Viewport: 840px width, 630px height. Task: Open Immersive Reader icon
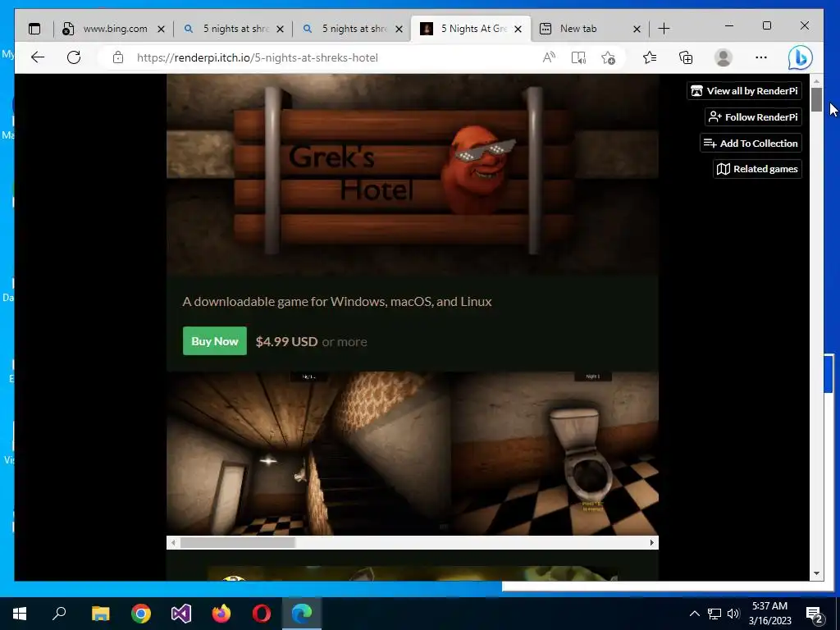point(578,57)
